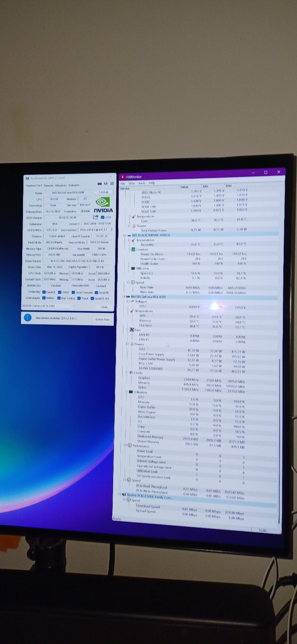The image size is (297, 644).
Task: Open the HWMonitor Help menu
Action: [x=152, y=183]
